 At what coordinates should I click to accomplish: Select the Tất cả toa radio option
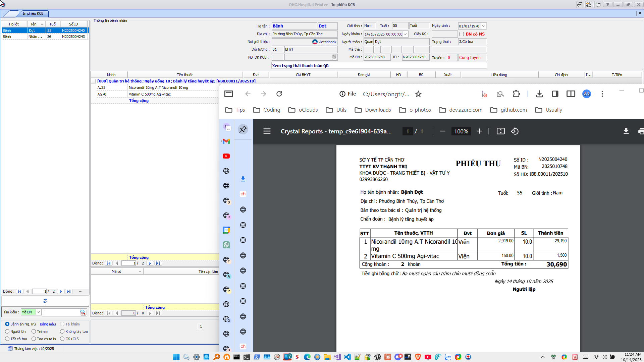pos(7,339)
